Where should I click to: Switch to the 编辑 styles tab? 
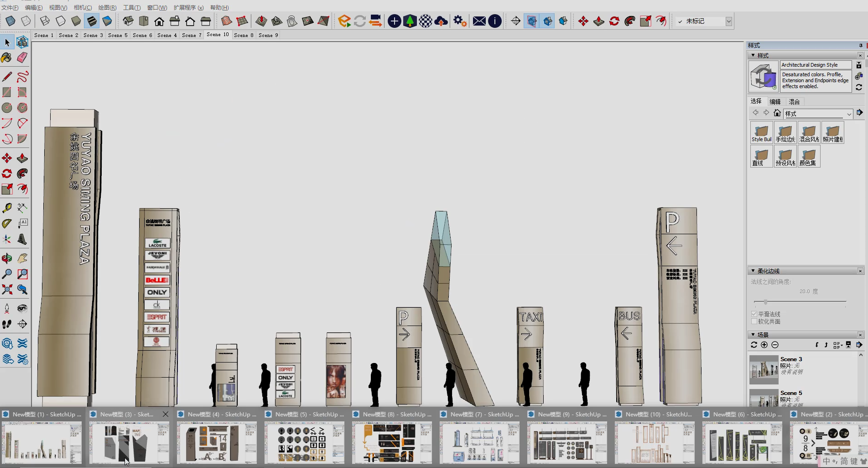(x=775, y=101)
